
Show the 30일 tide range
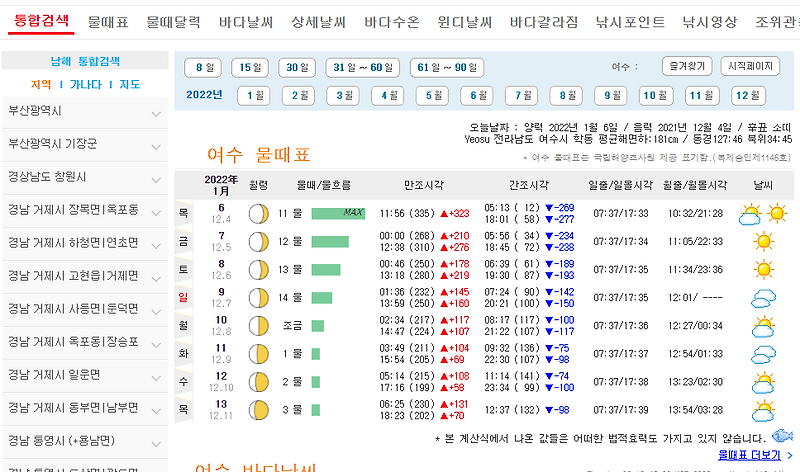(x=297, y=67)
